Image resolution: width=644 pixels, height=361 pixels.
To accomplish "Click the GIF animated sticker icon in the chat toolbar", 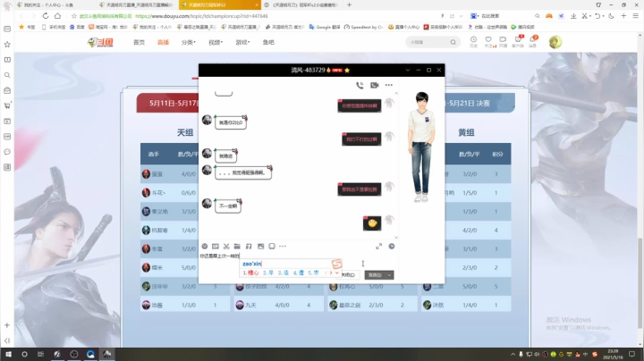I will coord(216,246).
